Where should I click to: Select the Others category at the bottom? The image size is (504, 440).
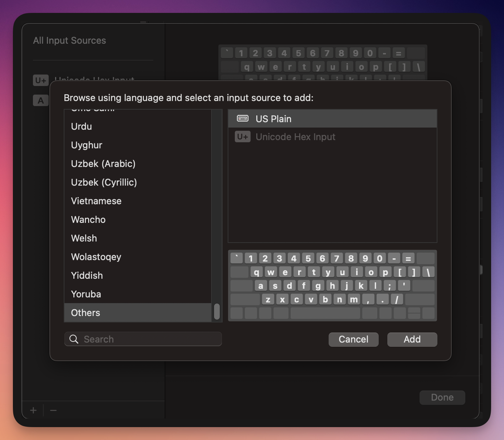click(x=85, y=313)
